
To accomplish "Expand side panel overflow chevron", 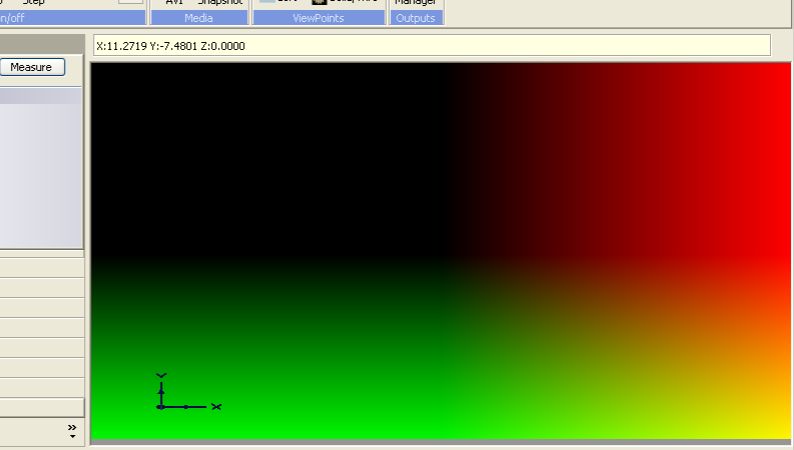I will click(72, 431).
